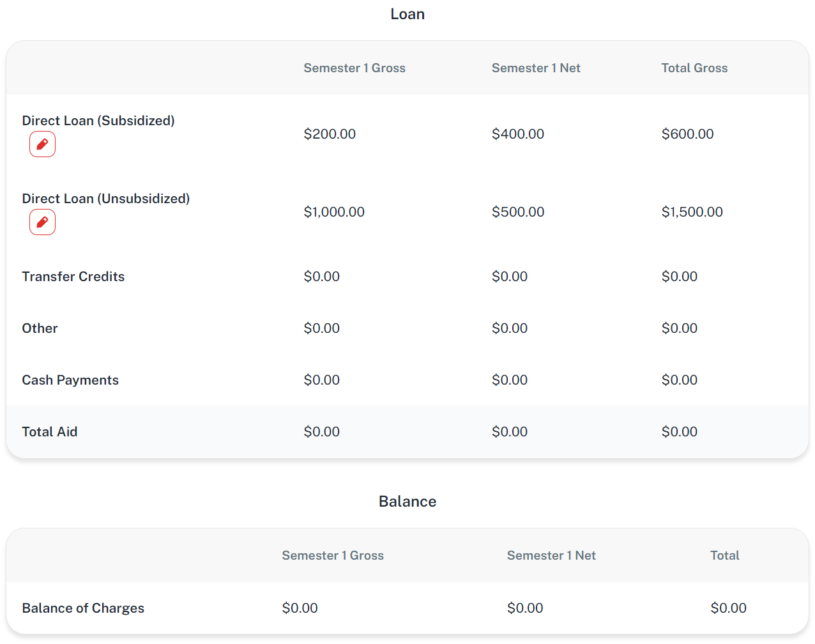Select the $500.00 unsubsidized net amount

click(x=518, y=212)
